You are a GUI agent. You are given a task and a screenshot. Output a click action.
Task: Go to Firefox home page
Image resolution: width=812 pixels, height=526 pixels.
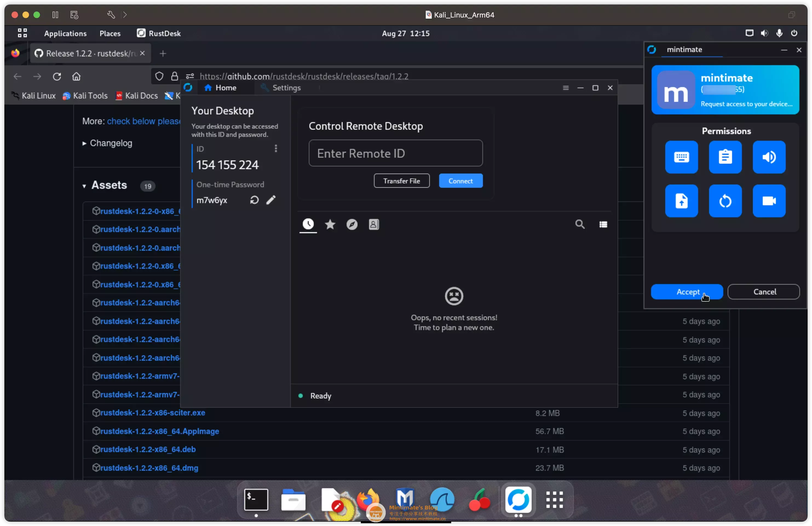pos(76,76)
